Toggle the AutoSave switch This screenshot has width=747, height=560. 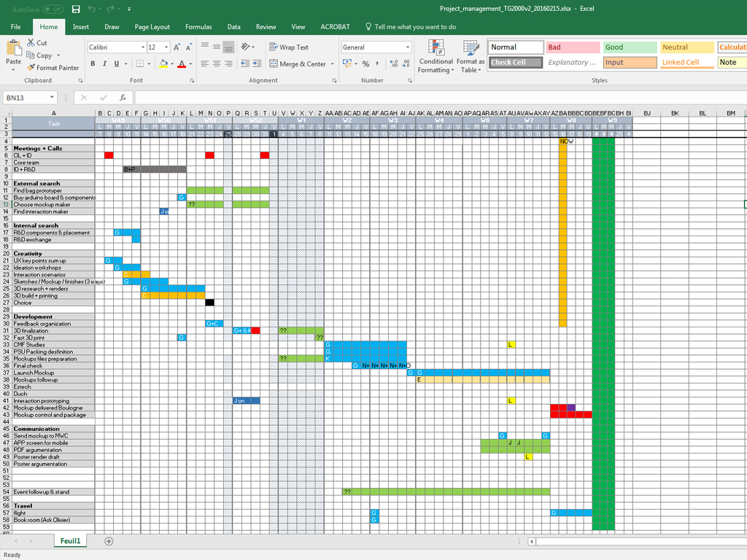tap(53, 9)
